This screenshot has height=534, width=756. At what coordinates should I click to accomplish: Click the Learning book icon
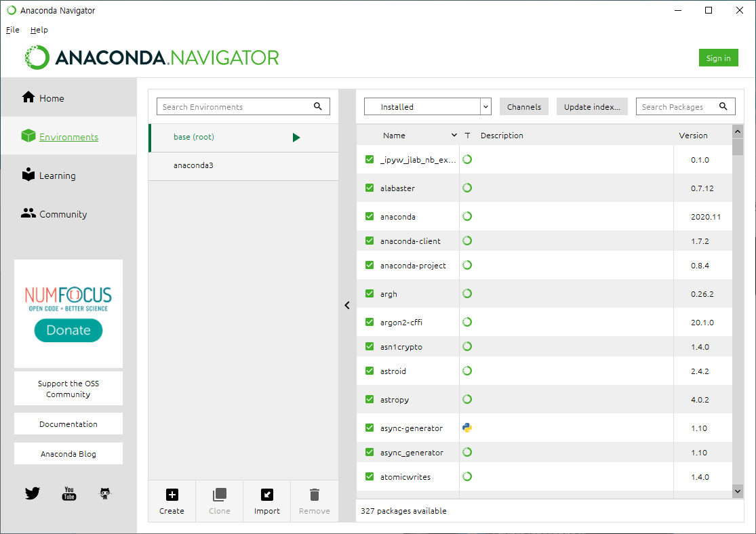click(x=28, y=174)
